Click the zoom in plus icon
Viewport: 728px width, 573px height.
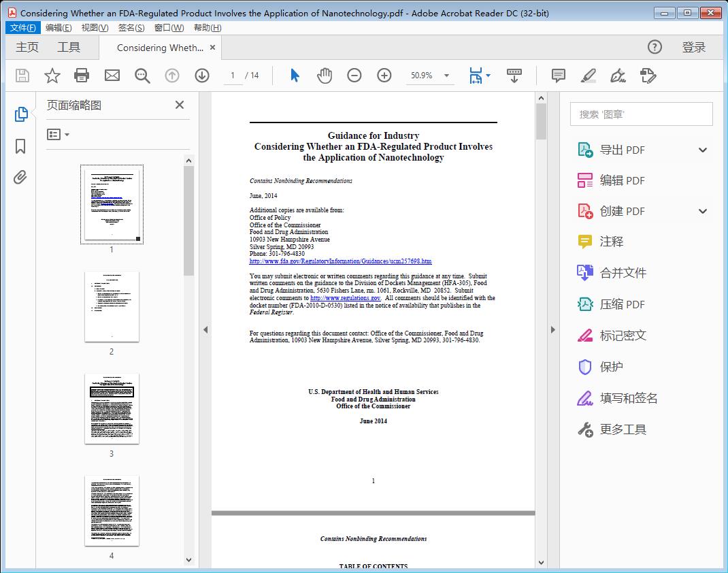coord(384,76)
